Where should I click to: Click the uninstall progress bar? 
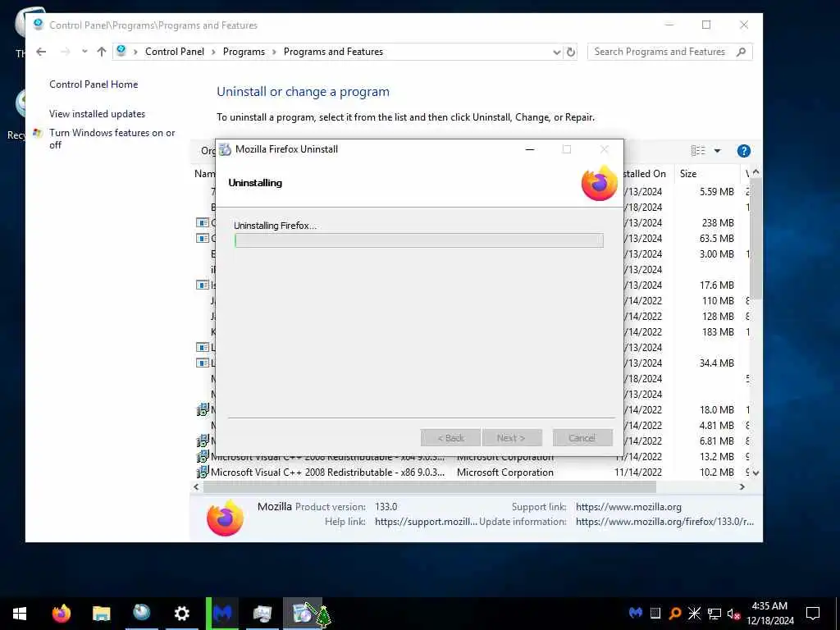[x=419, y=240]
